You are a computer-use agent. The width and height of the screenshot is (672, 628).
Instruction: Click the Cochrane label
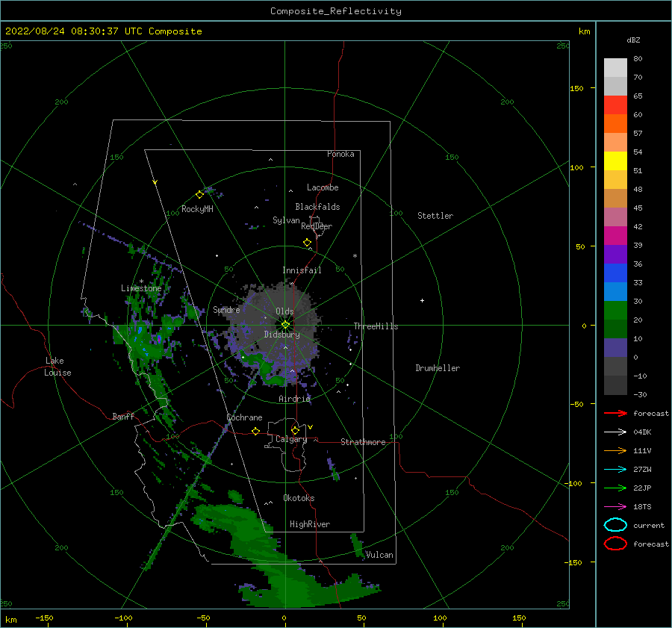(244, 417)
